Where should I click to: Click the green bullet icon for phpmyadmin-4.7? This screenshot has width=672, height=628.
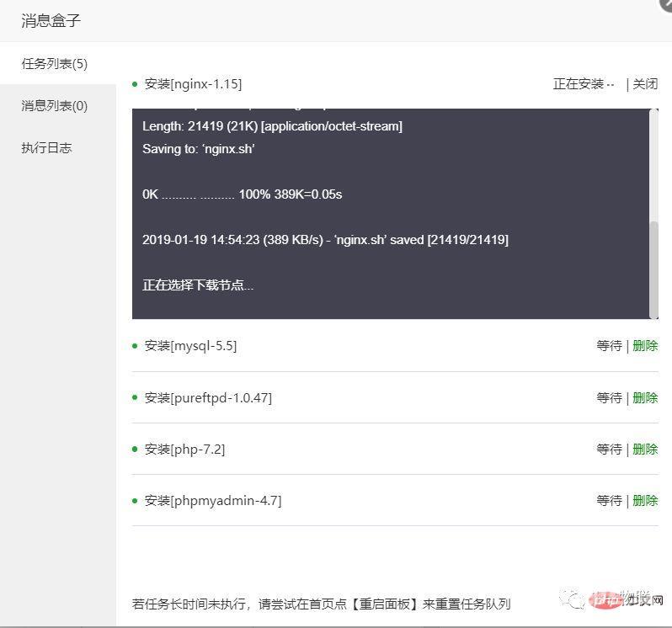(135, 501)
